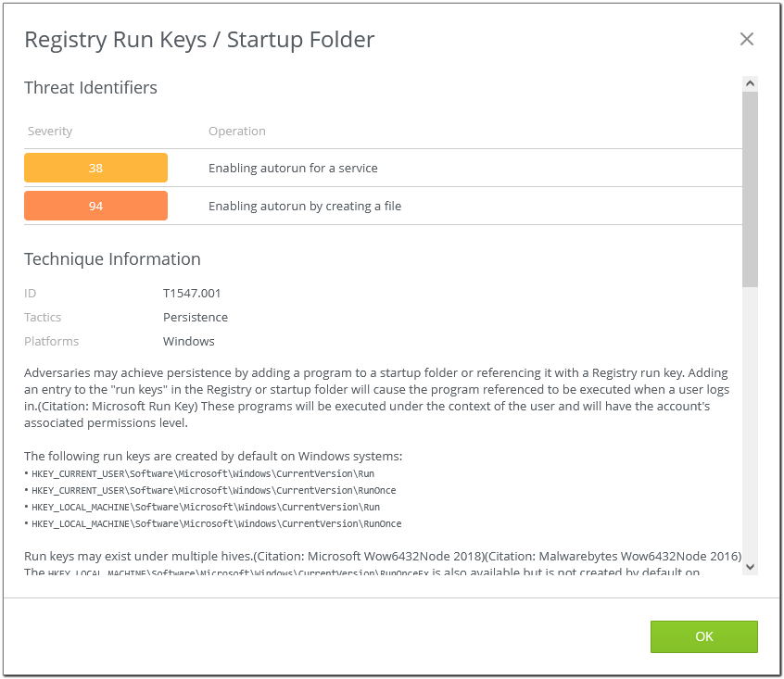Close the dialog using the X icon

pyautogui.click(x=747, y=39)
